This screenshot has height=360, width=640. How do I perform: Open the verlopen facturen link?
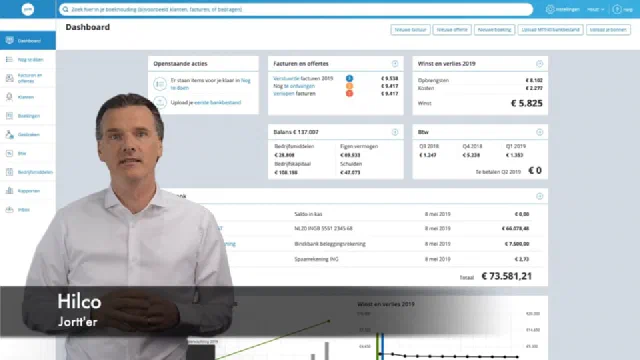tap(284, 93)
